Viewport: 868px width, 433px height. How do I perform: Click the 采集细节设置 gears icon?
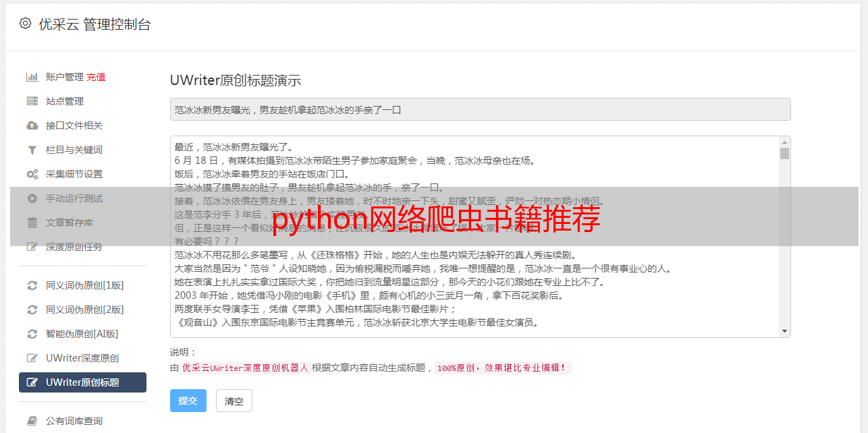32,174
